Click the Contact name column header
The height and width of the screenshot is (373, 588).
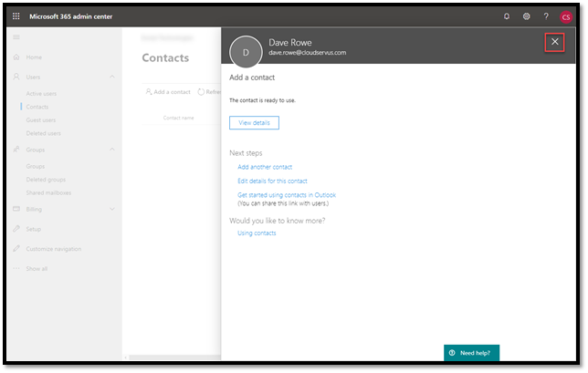tap(178, 118)
